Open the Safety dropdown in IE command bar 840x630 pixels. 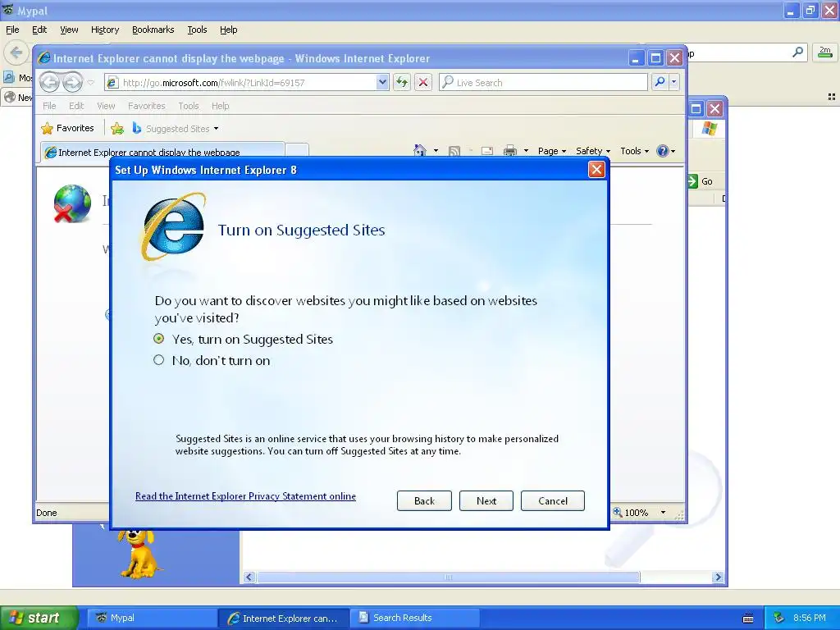pyautogui.click(x=592, y=151)
